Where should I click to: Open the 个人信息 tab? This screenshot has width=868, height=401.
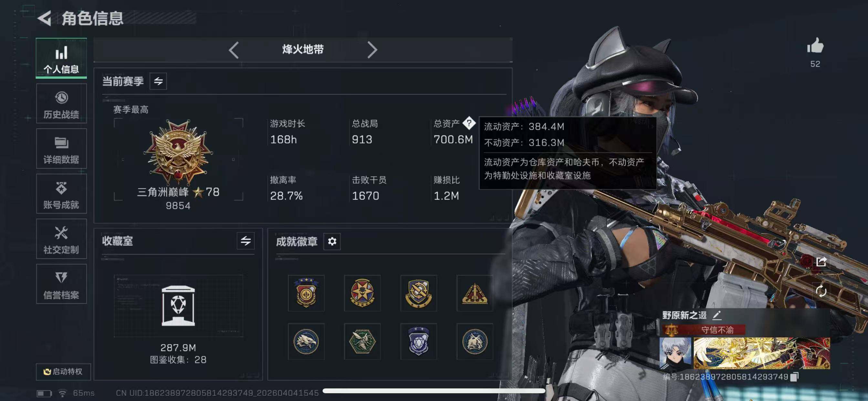click(61, 58)
